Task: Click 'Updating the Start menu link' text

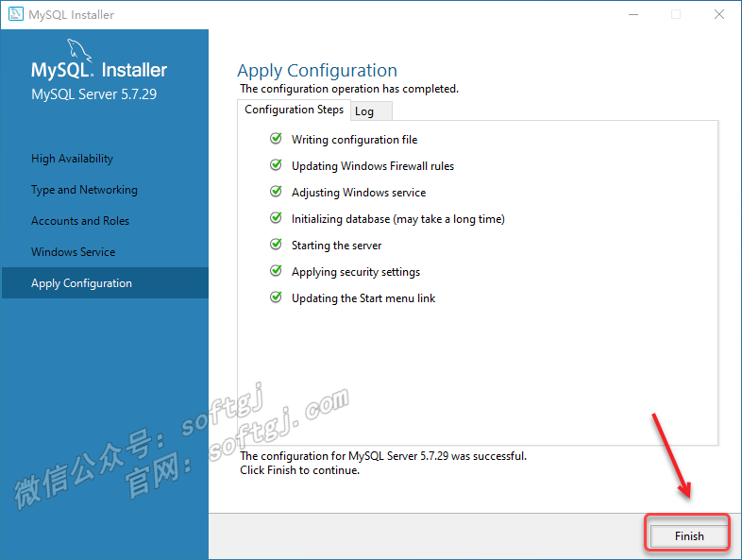Action: click(363, 298)
